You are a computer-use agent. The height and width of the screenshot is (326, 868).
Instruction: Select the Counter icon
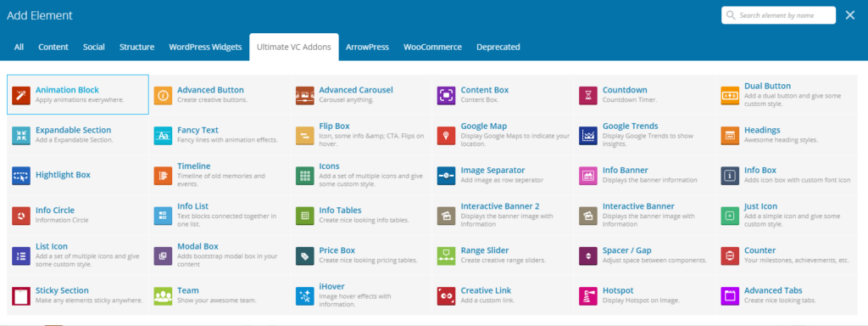(x=730, y=256)
